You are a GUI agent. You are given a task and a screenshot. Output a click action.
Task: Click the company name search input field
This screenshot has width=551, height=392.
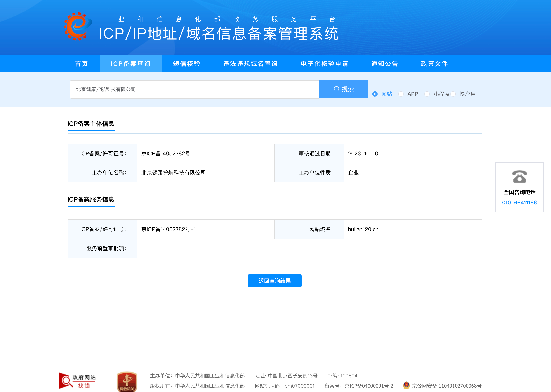coord(194,89)
